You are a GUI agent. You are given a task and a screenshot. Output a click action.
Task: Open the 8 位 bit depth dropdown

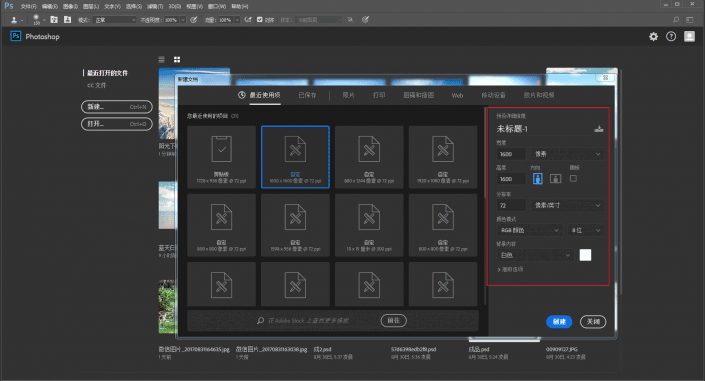coord(585,230)
